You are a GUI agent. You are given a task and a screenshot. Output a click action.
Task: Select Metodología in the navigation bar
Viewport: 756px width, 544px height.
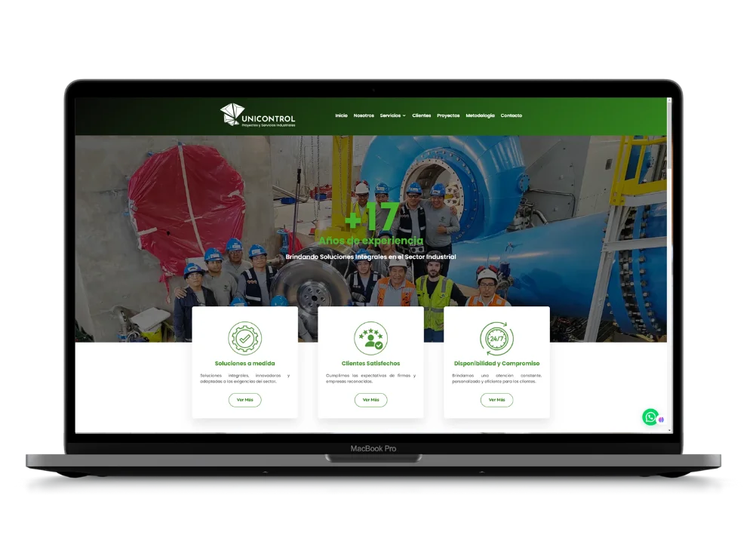(480, 115)
